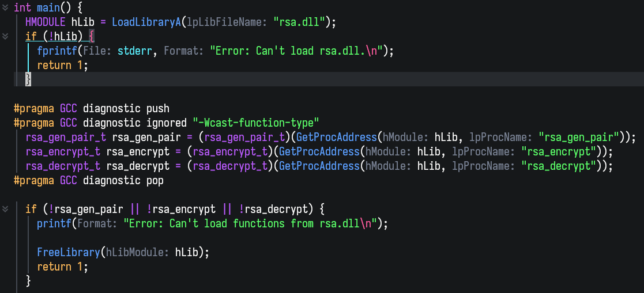Click the "Error: Can't load rsa.dll.\n" string
644x293 pixels.
(x=296, y=51)
